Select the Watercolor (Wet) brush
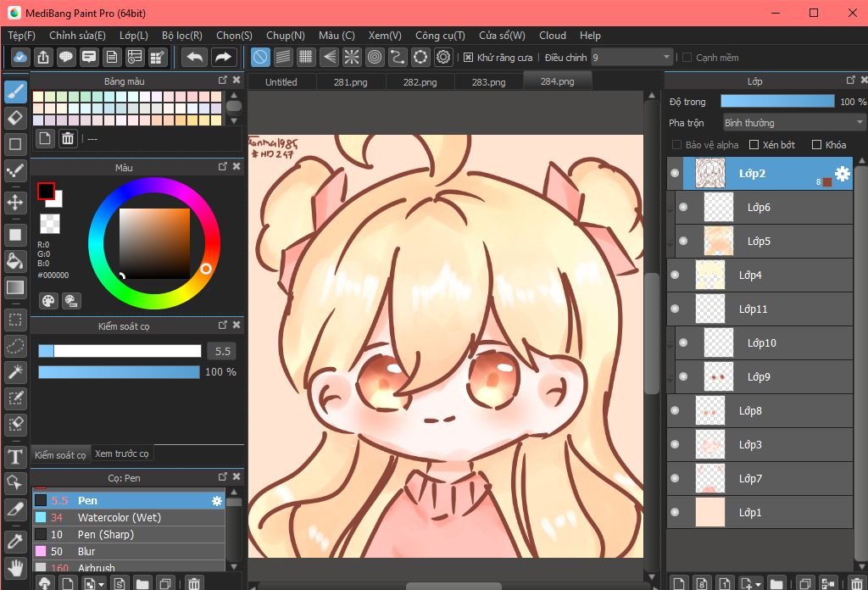 [x=129, y=517]
